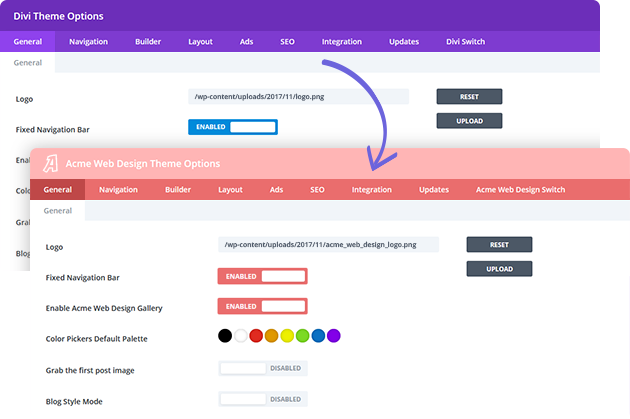Viewport: 630px width, 419px height.
Task: Open Ads tab in Divi Theme Options
Action: (x=246, y=41)
